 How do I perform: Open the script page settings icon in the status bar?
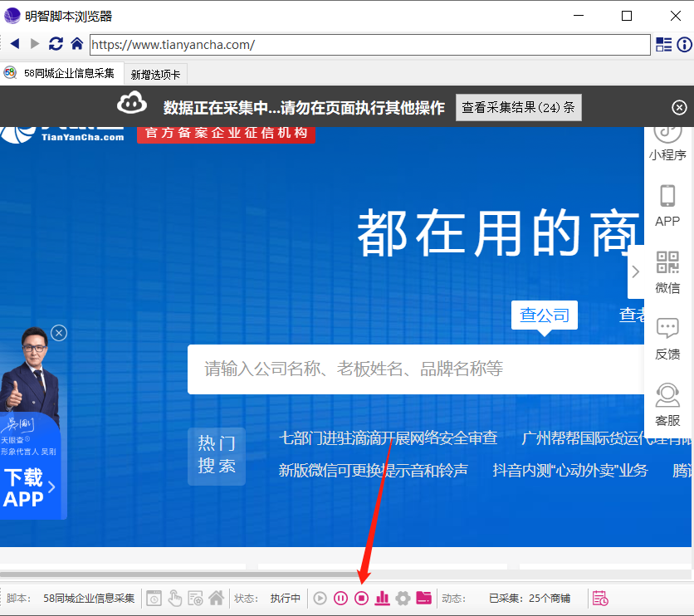(195, 599)
